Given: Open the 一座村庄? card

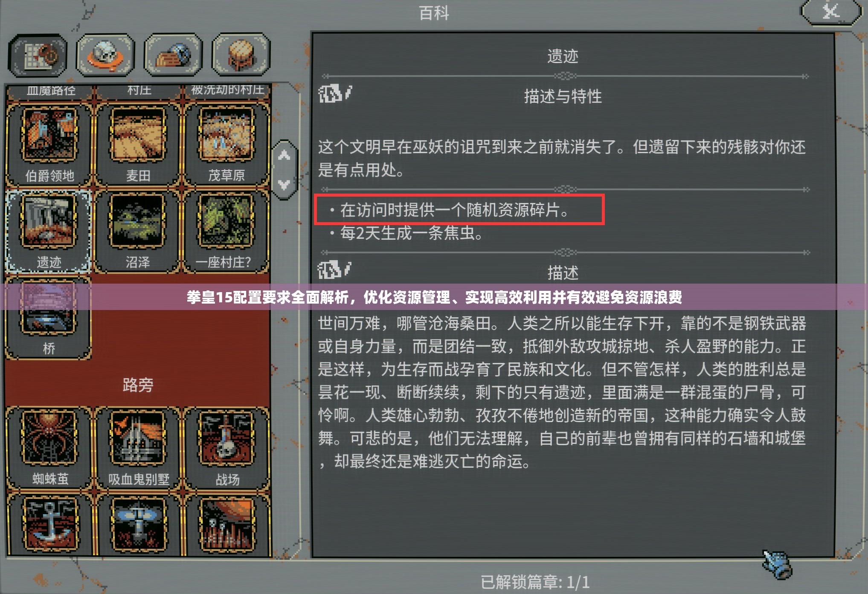Looking at the screenshot, I should coord(225,231).
